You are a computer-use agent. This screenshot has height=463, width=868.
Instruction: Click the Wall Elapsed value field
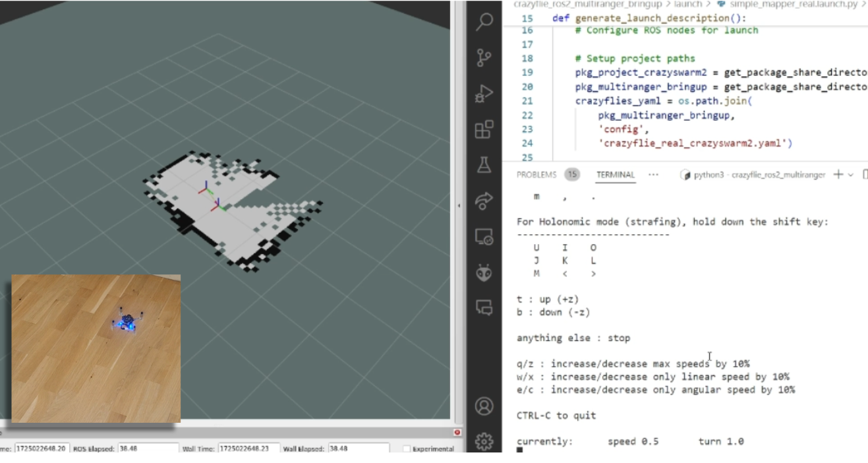pyautogui.click(x=358, y=449)
